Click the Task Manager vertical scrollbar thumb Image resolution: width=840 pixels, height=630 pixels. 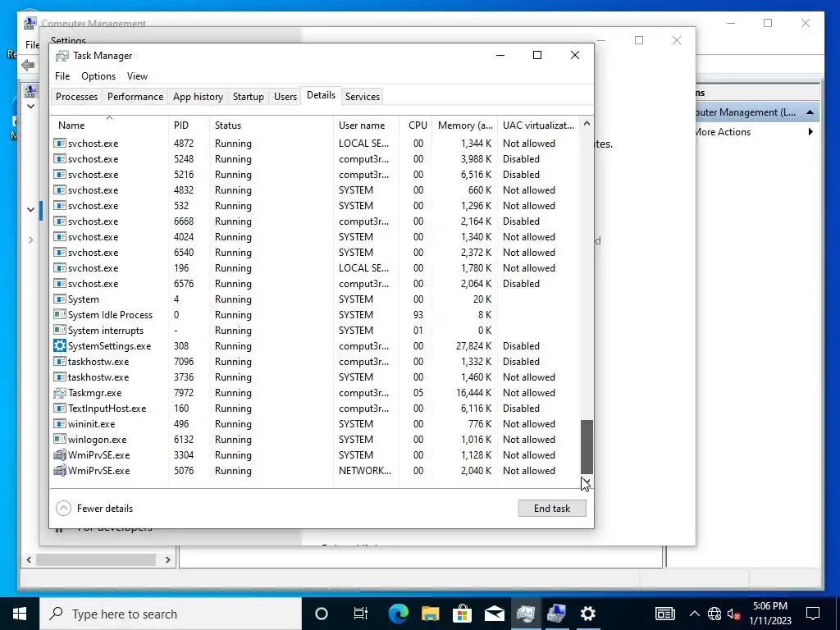click(587, 446)
